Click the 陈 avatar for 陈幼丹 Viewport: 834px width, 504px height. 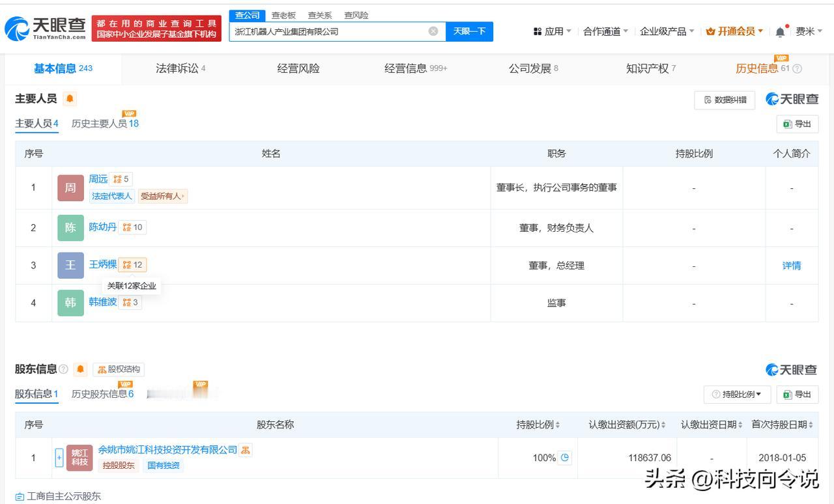point(70,228)
